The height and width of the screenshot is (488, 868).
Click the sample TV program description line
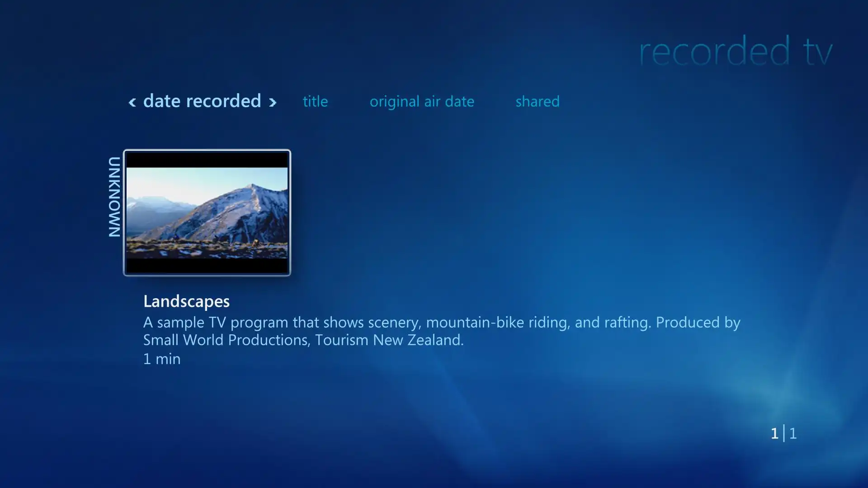coord(442,323)
